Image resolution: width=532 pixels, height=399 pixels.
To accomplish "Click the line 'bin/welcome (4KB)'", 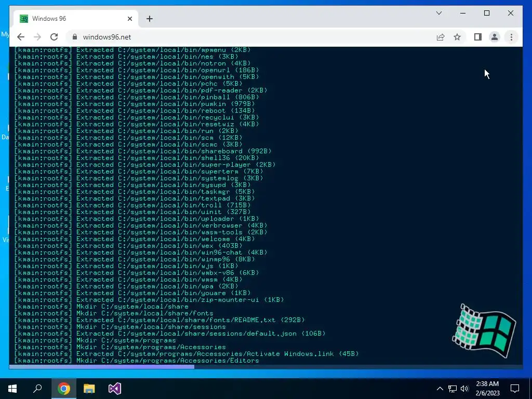I will [135, 239].
